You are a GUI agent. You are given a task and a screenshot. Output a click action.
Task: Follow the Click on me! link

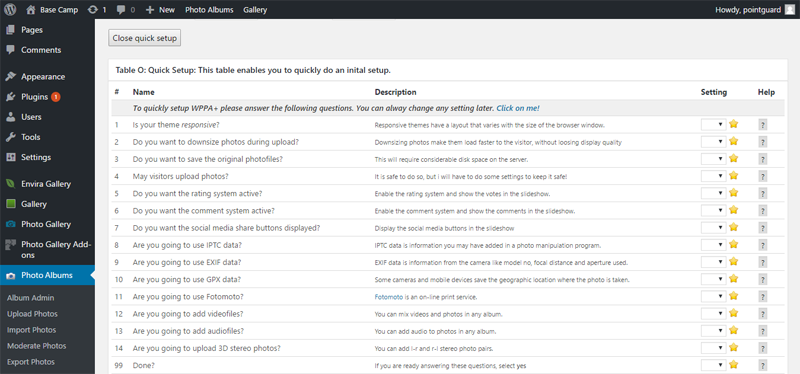coord(518,108)
